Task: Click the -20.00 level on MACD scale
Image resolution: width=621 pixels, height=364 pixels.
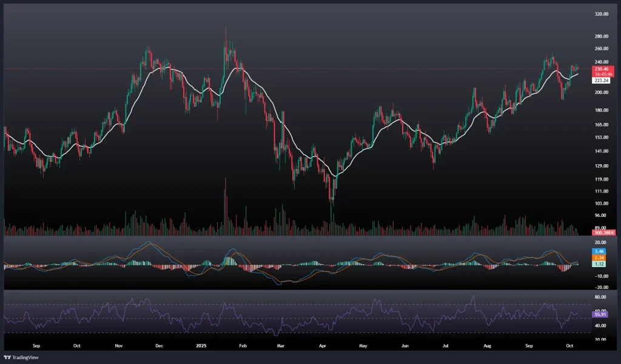Action: pos(600,288)
